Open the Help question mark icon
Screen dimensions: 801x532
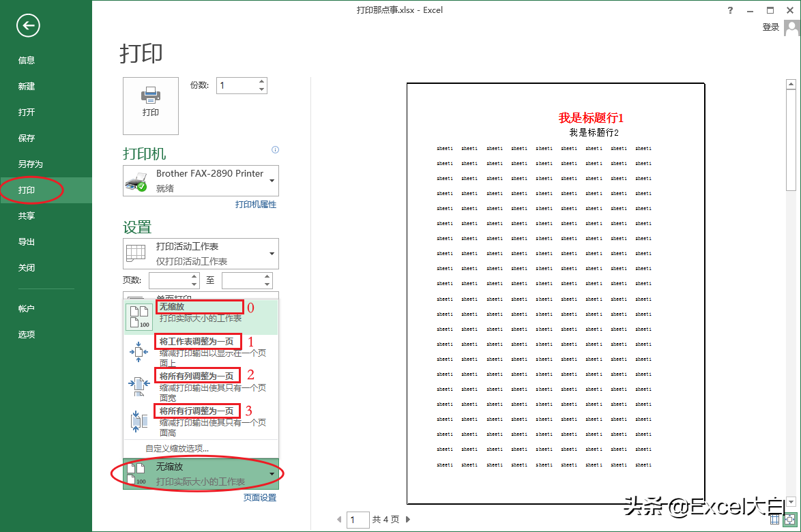pyautogui.click(x=730, y=10)
